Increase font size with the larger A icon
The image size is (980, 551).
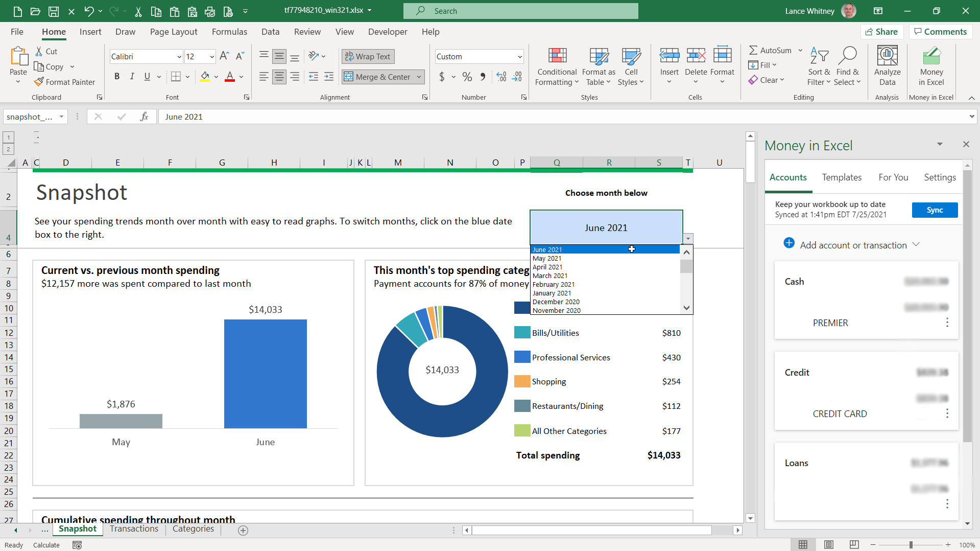tap(224, 56)
